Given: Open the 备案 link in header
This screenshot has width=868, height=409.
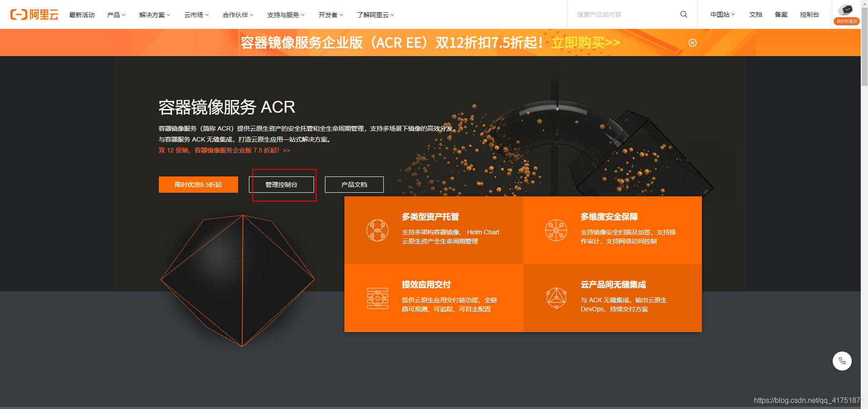Looking at the screenshot, I should coord(781,14).
